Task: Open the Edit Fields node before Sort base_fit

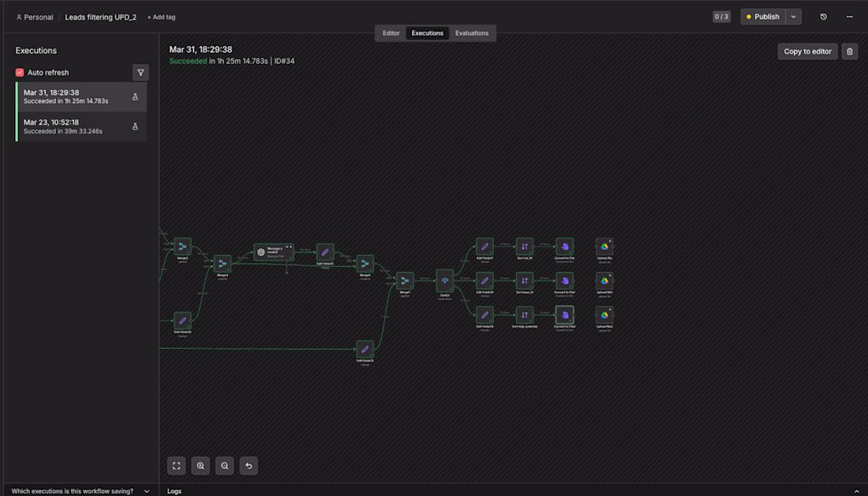Action: pyautogui.click(x=485, y=280)
